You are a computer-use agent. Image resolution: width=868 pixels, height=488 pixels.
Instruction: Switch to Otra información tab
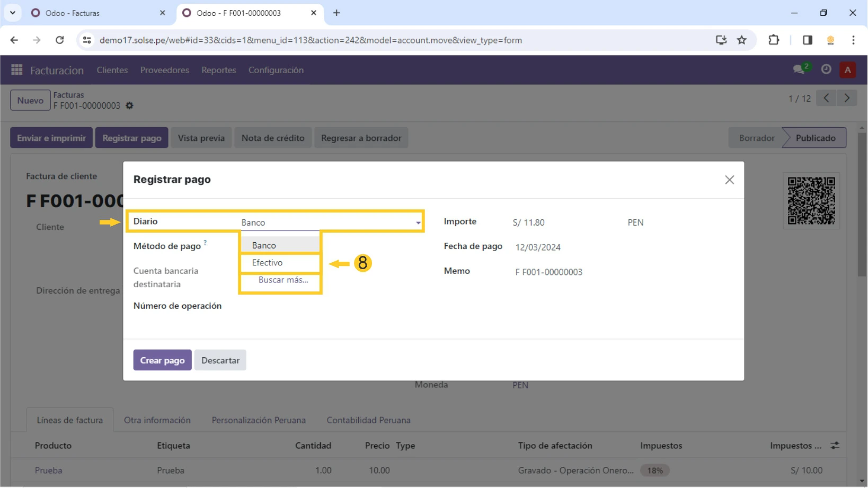point(157,420)
